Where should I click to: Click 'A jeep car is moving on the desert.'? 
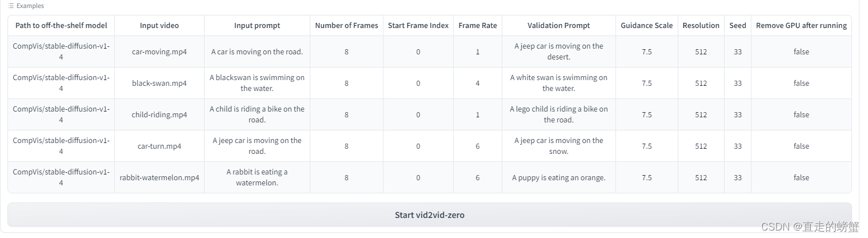(558, 51)
